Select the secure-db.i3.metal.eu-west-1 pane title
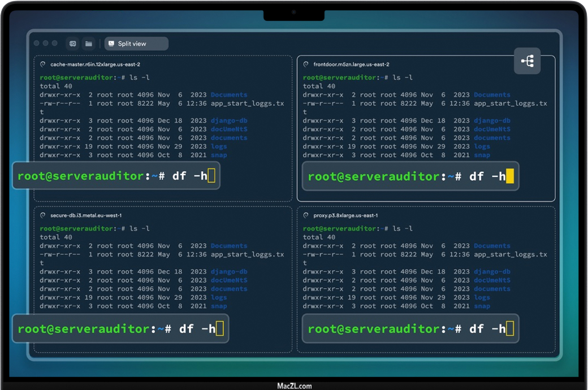The image size is (588, 390). click(86, 215)
